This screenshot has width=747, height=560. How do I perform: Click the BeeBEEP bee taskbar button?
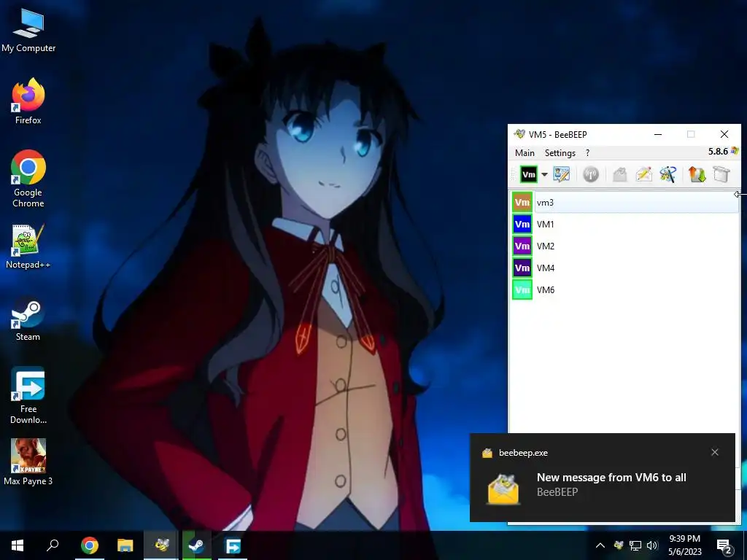tap(161, 545)
